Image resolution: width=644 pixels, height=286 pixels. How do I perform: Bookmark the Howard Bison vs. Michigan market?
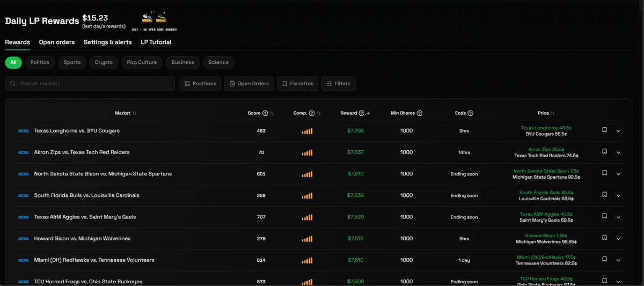tap(604, 238)
